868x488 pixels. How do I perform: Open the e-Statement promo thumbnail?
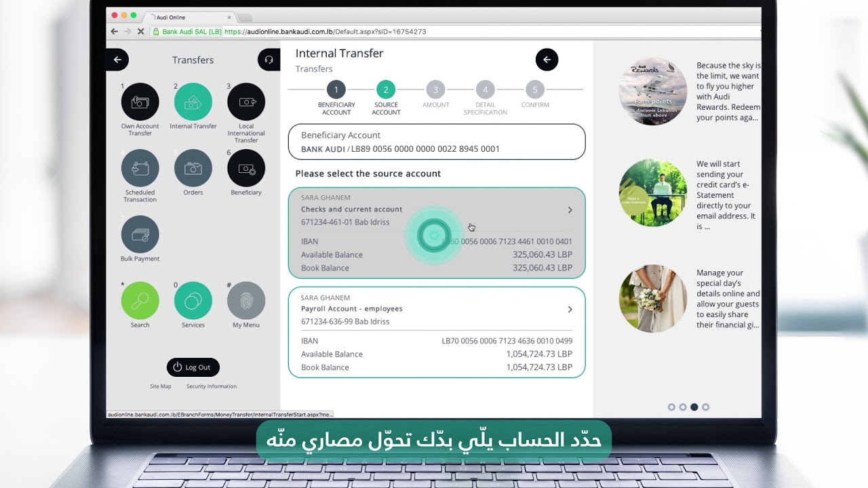click(x=653, y=192)
